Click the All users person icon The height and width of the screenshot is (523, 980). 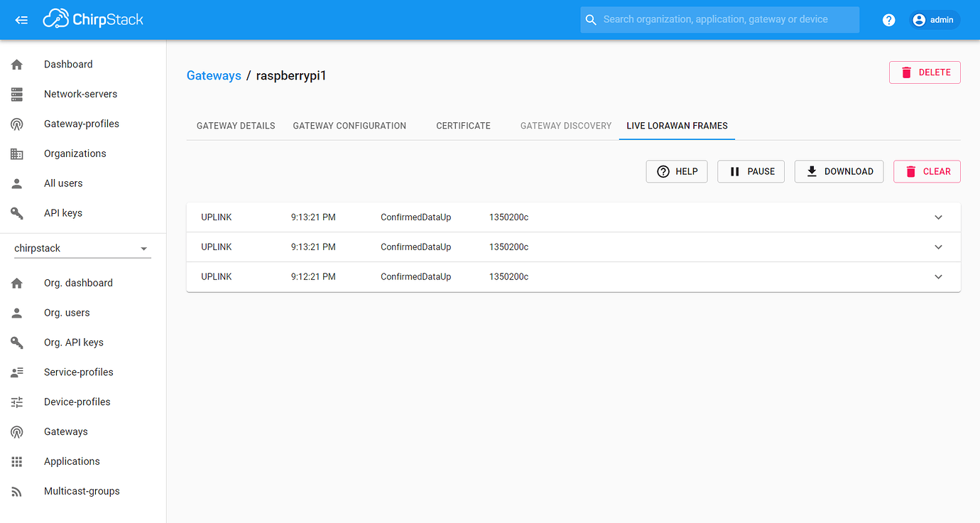[x=17, y=184]
